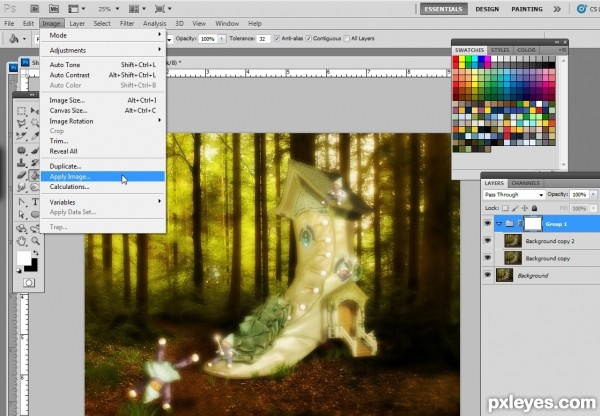This screenshot has height=416, width=600.
Task: Toggle the Anti-alias checkbox
Action: coord(277,39)
